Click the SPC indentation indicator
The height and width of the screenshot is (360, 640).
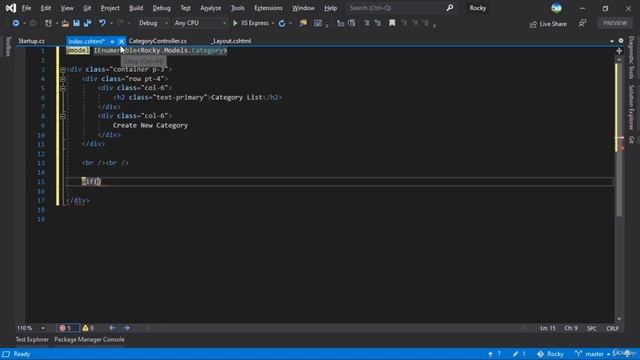pyautogui.click(x=592, y=328)
